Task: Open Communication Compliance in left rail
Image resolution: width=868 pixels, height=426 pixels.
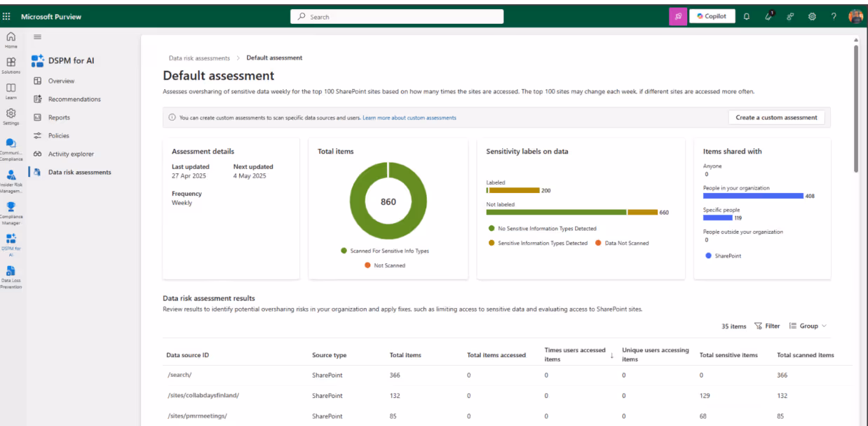Action: [11, 149]
